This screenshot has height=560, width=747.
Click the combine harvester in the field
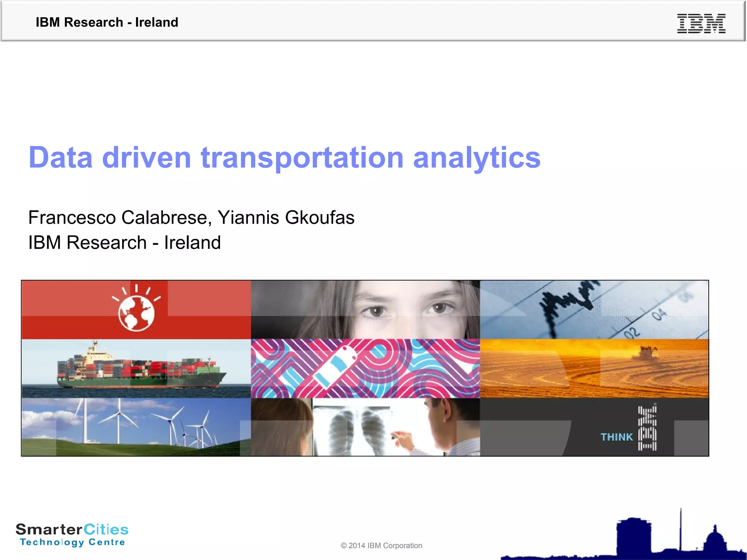pyautogui.click(x=646, y=352)
